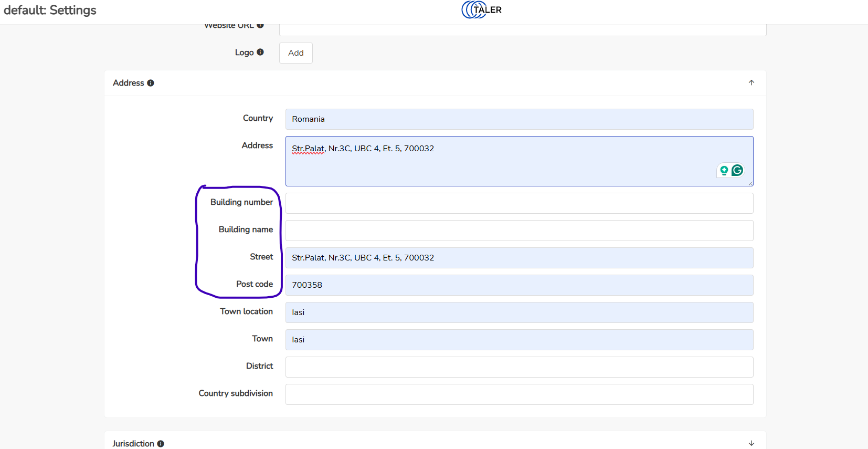The height and width of the screenshot is (449, 868).
Task: Select the empty Building name field
Action: [x=519, y=231]
